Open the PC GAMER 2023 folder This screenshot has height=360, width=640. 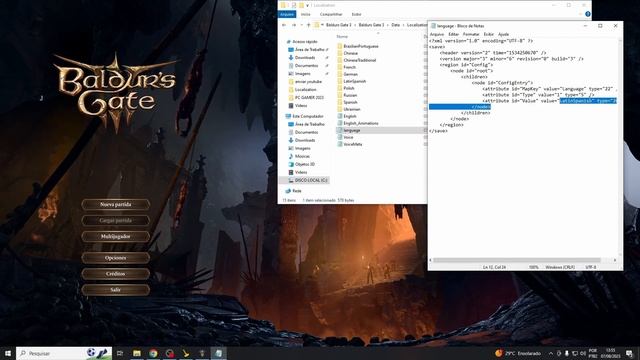pos(309,98)
